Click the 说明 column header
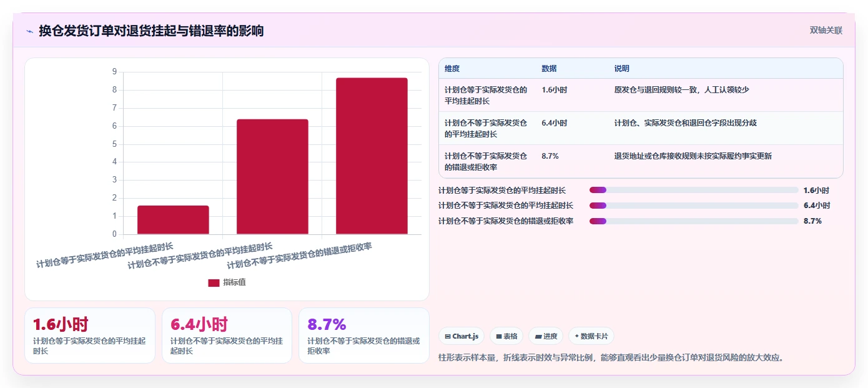Screen dimensions: 868x388 (622, 69)
